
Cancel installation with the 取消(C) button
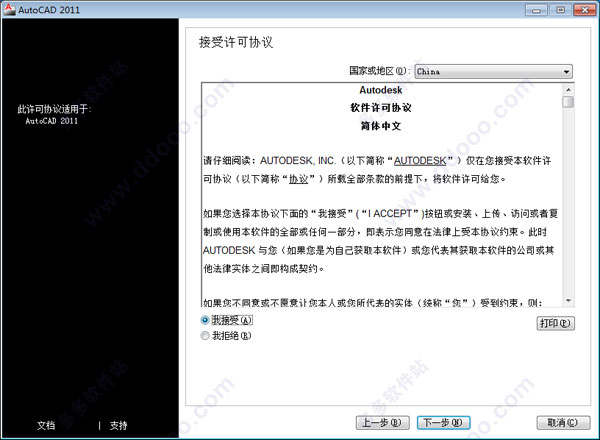(x=563, y=423)
